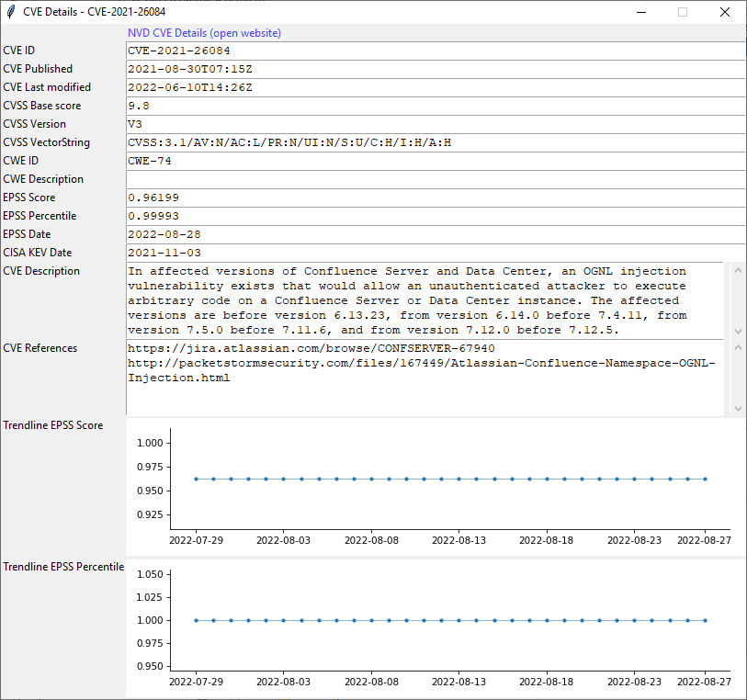Click inside the CVE Description text box
747x700 pixels.
click(424, 300)
